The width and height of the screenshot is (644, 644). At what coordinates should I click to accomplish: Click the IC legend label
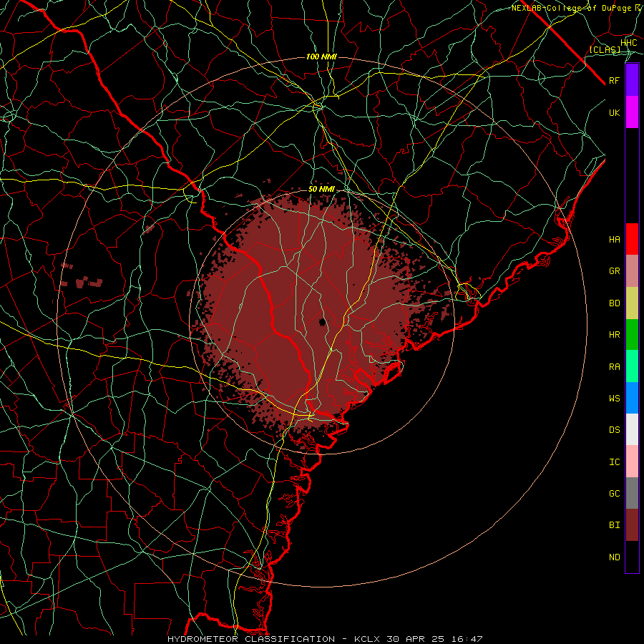615,462
